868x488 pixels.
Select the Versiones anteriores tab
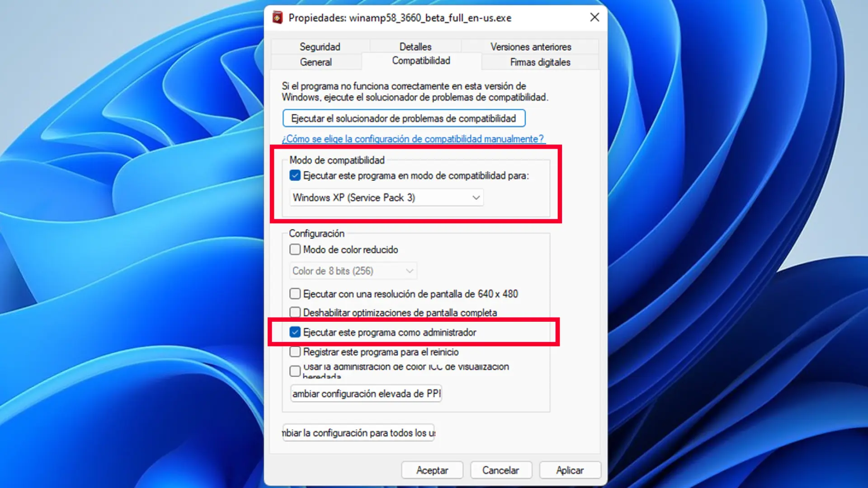(x=530, y=47)
